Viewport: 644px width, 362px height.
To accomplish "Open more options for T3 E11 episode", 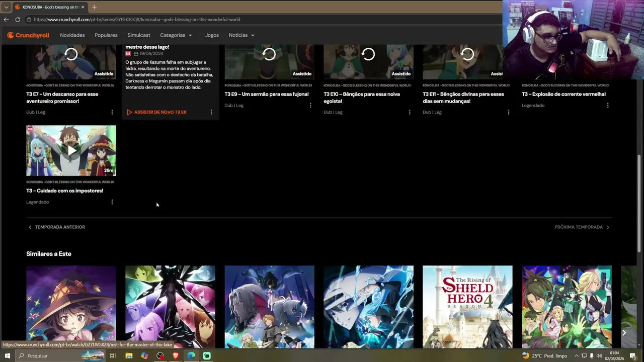I will point(509,112).
